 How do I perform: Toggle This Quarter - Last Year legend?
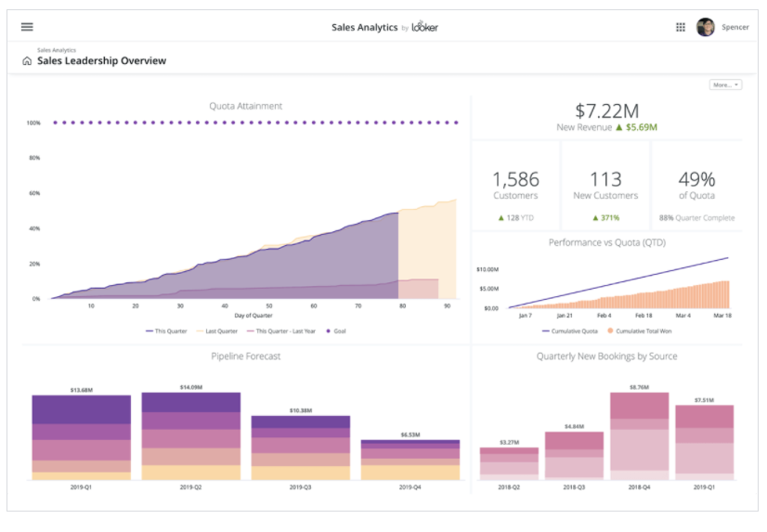coord(281,331)
